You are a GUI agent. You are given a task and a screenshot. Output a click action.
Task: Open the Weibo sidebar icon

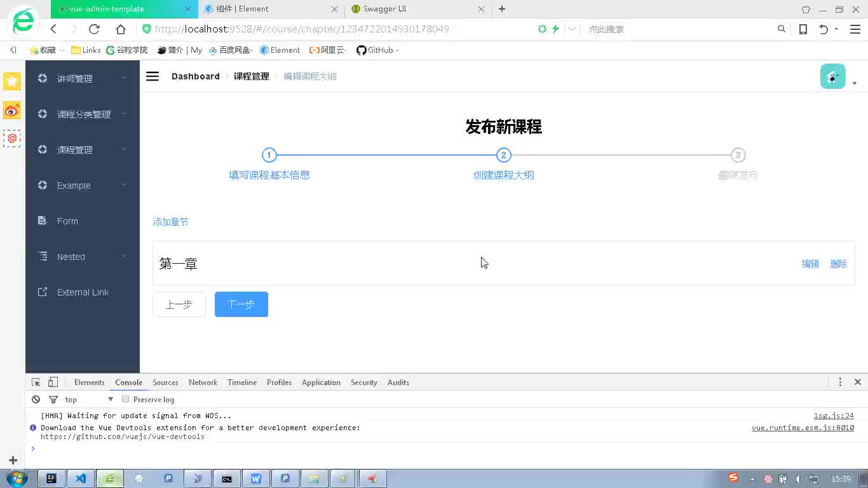pyautogui.click(x=12, y=111)
